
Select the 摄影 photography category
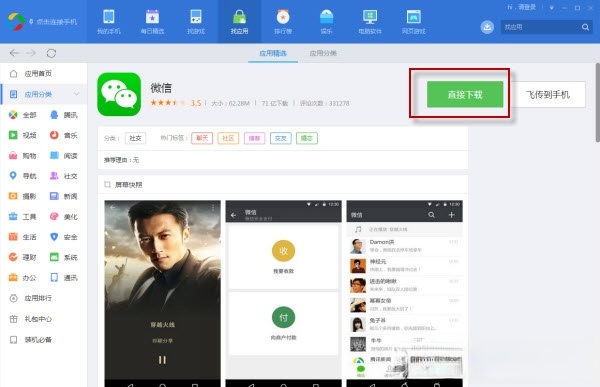[23, 196]
